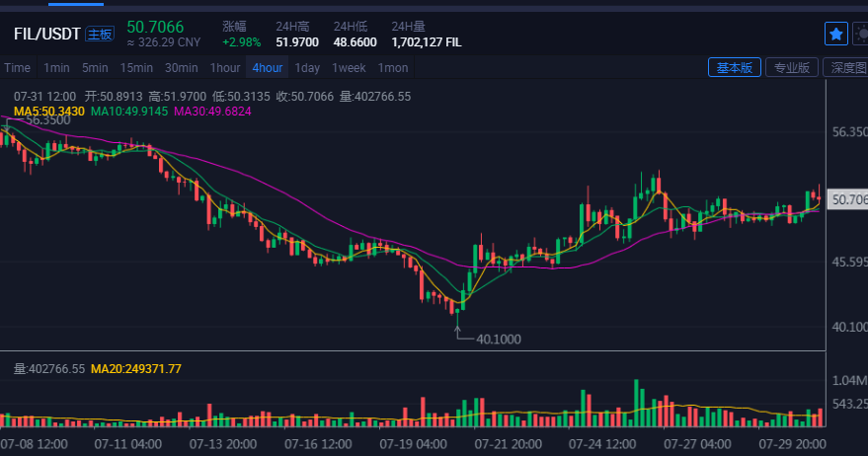Choose the 30min timeframe

(x=182, y=68)
